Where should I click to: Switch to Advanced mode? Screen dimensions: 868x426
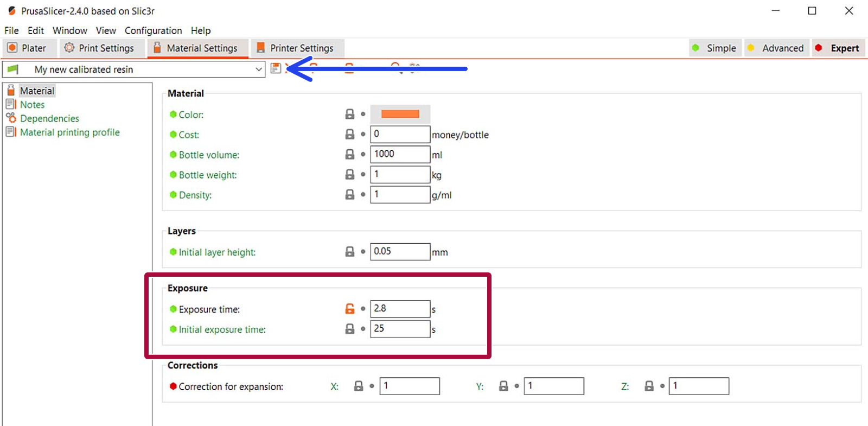click(776, 48)
